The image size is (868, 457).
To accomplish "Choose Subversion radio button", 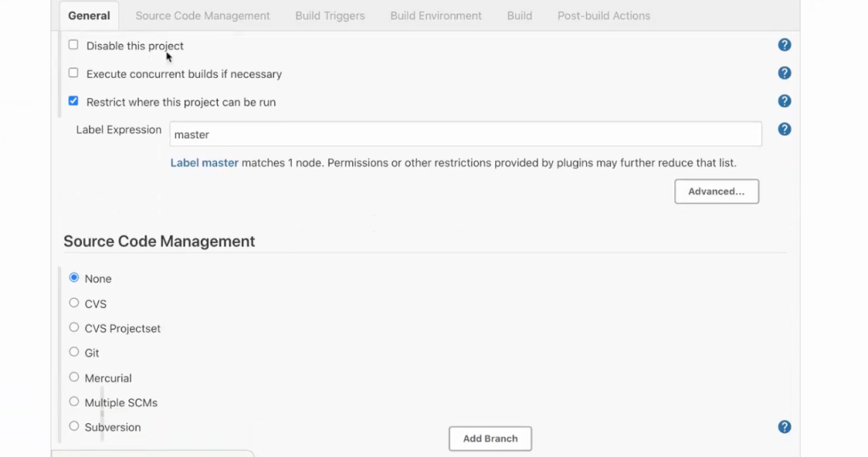I will (x=74, y=426).
